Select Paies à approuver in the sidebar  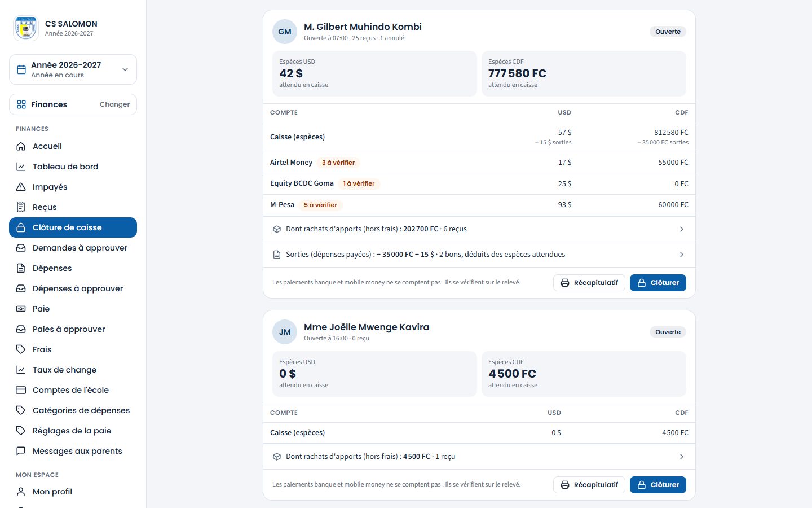[x=73, y=329]
